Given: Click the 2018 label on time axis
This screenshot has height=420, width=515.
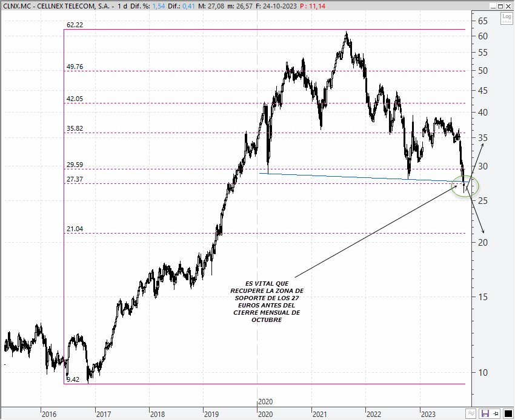Looking at the screenshot, I should coord(158,415).
